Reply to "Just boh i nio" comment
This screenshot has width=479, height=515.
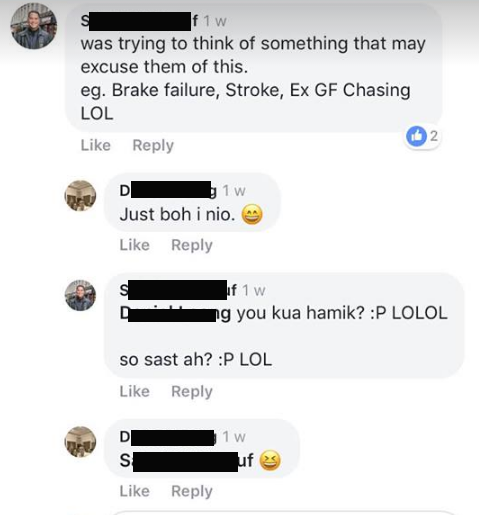point(192,245)
